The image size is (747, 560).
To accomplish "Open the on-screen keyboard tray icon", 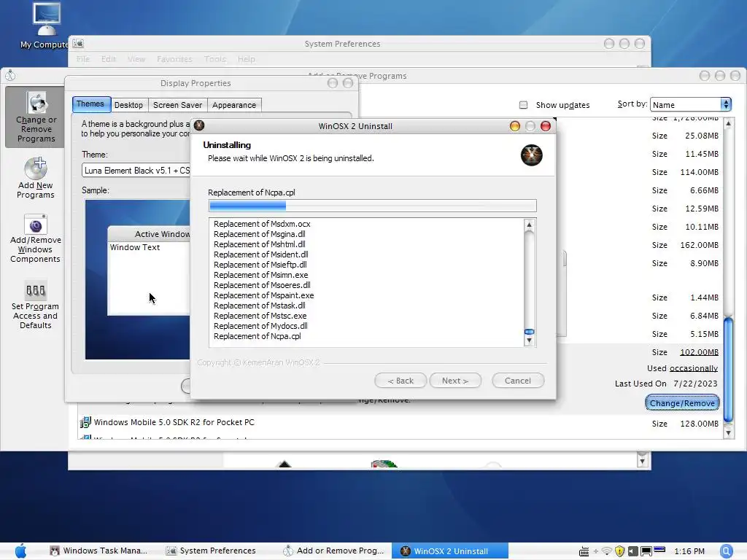I will (584, 551).
